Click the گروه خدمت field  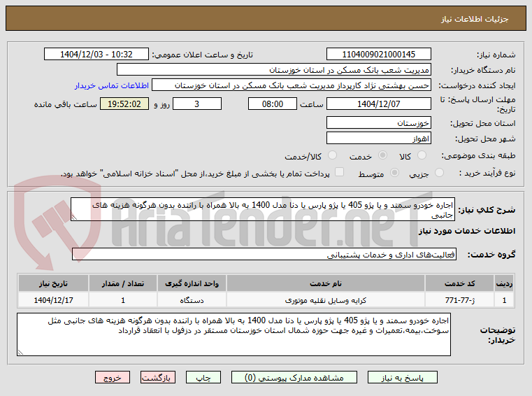[264, 255]
